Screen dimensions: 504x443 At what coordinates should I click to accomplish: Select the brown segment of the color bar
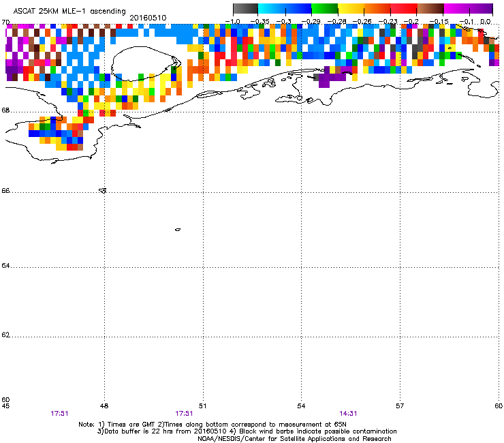coord(430,9)
